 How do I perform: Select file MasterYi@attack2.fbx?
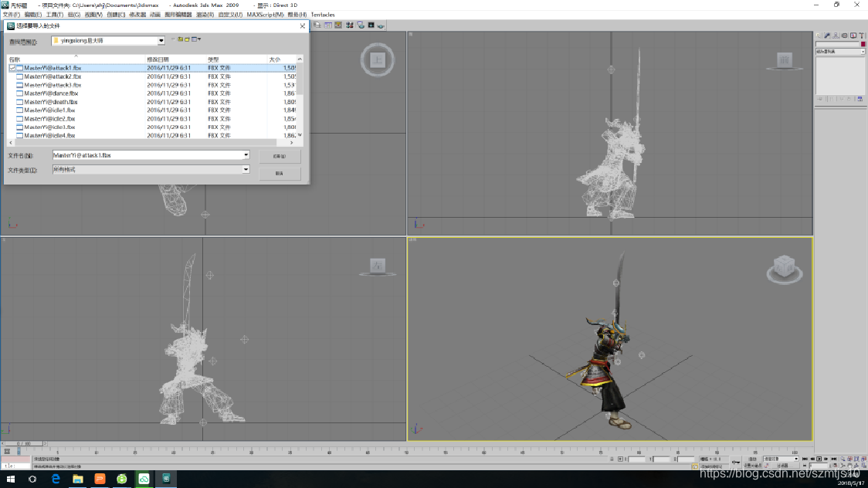53,76
